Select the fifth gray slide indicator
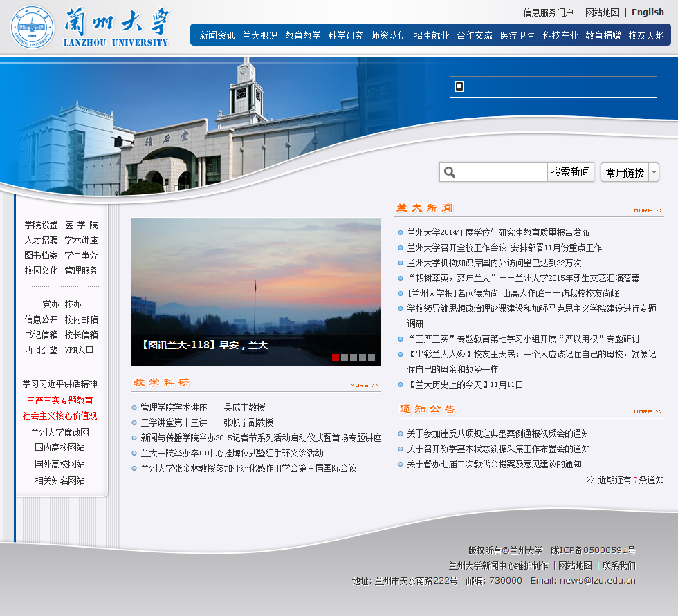678x616 pixels. 372,357
